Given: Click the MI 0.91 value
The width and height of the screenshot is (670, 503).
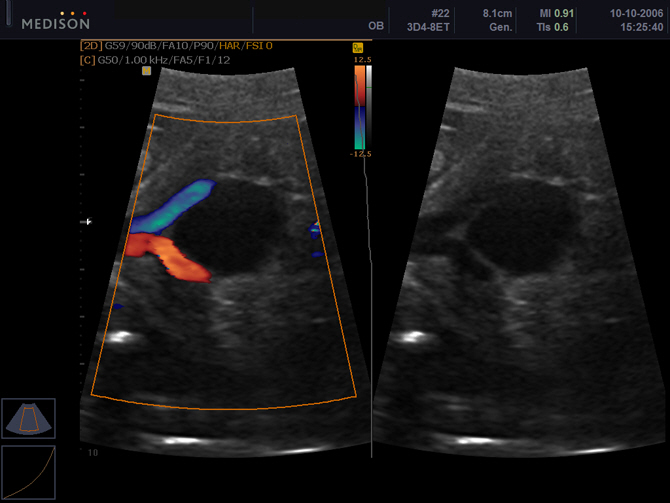Looking at the screenshot, I should (557, 13).
